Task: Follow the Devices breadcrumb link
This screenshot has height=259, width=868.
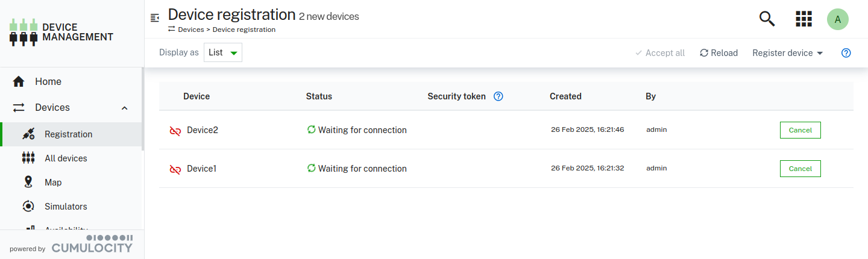Action: click(190, 30)
